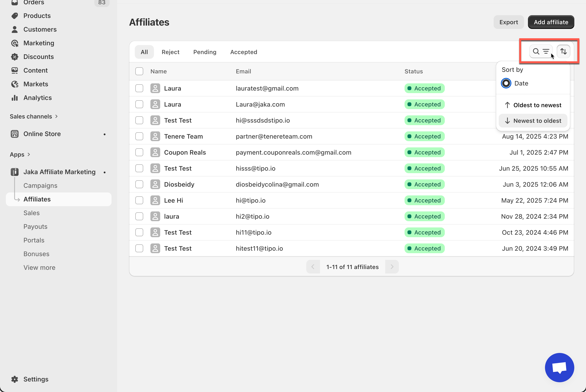Image resolution: width=586 pixels, height=392 pixels.
Task: Click the Marketing target icon
Action: 15,43
